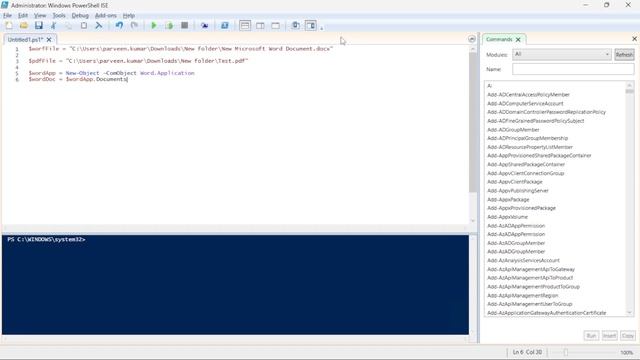Select Add-AppSharedPackageContainer command
Image resolution: width=640 pixels, height=360 pixels.
tap(526, 164)
